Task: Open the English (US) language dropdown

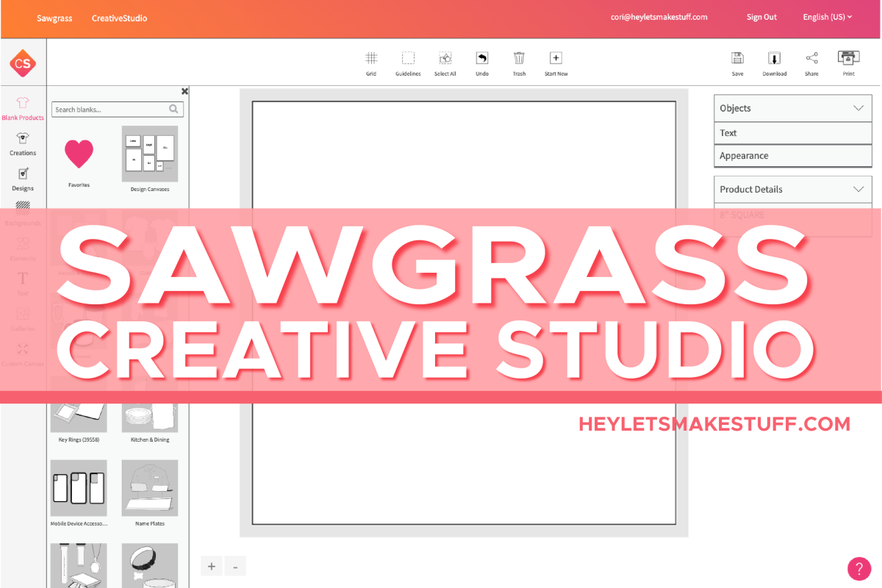Action: (x=828, y=17)
